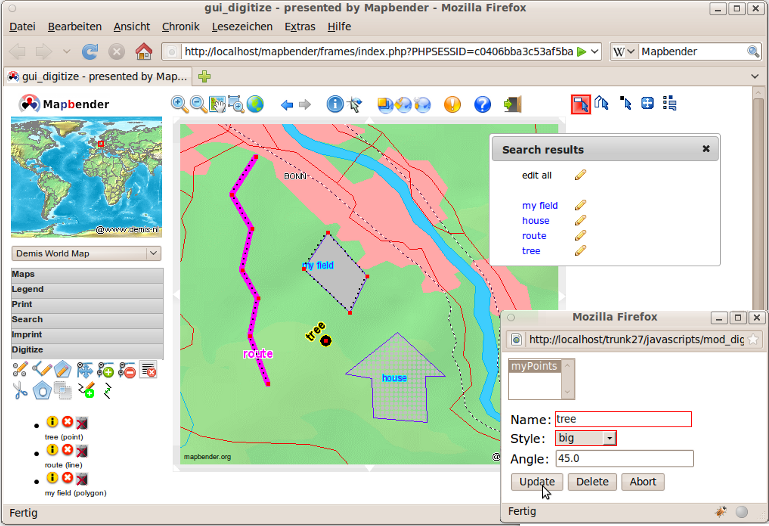Open the result list table icon

[669, 103]
